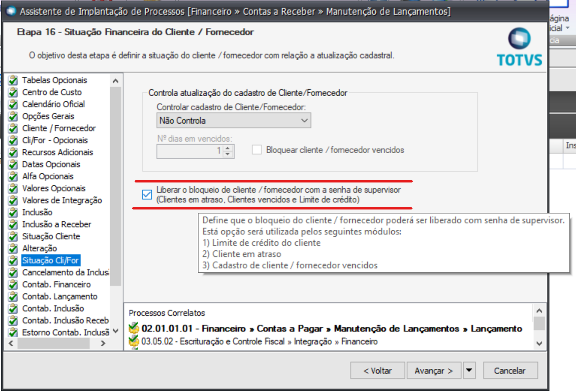576x392 pixels.
Task: Click the checkmark icon beside Datas Opcionais
Action: point(13,164)
